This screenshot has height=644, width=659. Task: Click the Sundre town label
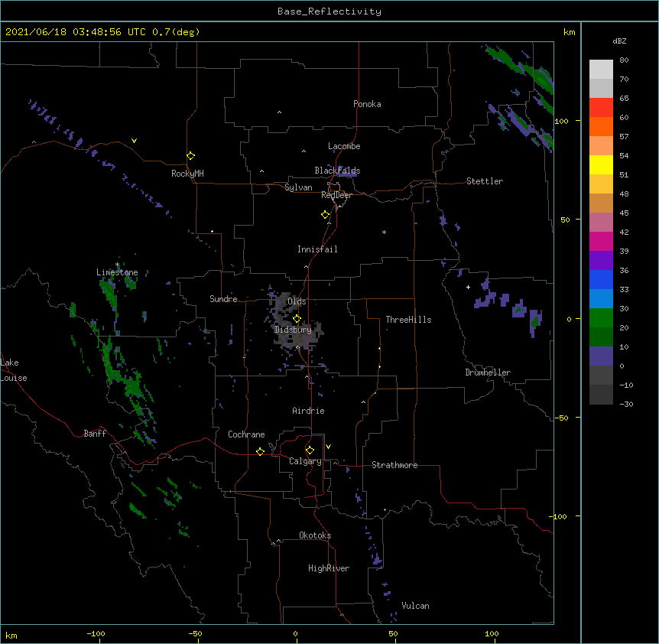point(223,299)
